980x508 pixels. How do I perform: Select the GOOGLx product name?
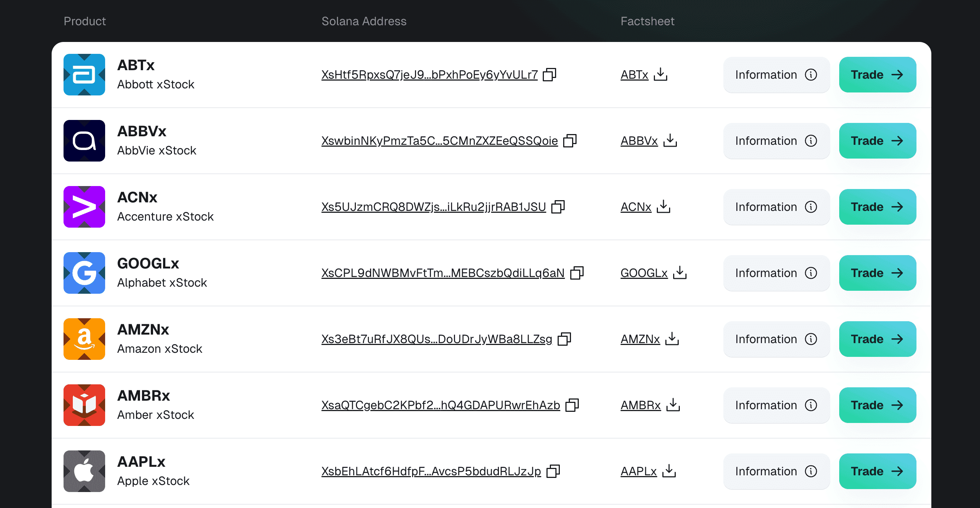click(x=148, y=264)
